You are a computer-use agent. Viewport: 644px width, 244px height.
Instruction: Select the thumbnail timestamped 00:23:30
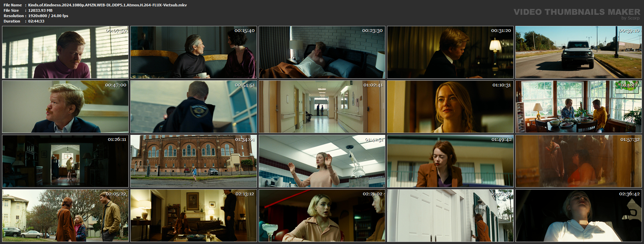(322, 52)
